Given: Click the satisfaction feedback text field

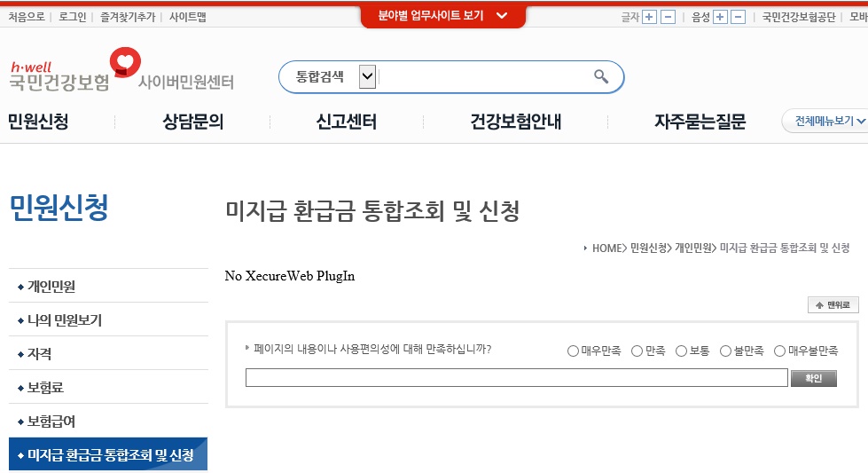Looking at the screenshot, I should click(x=516, y=379).
